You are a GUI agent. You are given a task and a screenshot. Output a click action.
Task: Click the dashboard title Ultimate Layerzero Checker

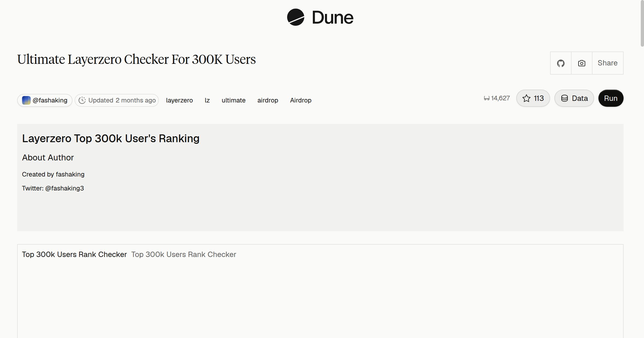coord(136,59)
